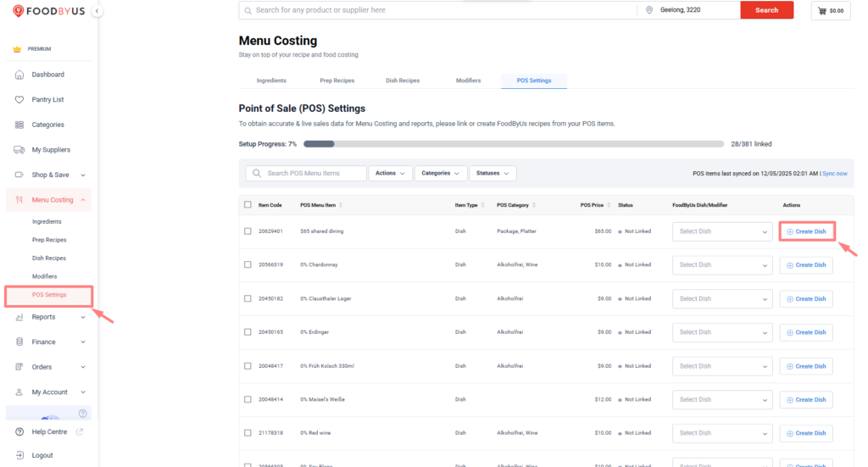Click the Setup Progress bar
The image size is (868, 467).
[514, 144]
